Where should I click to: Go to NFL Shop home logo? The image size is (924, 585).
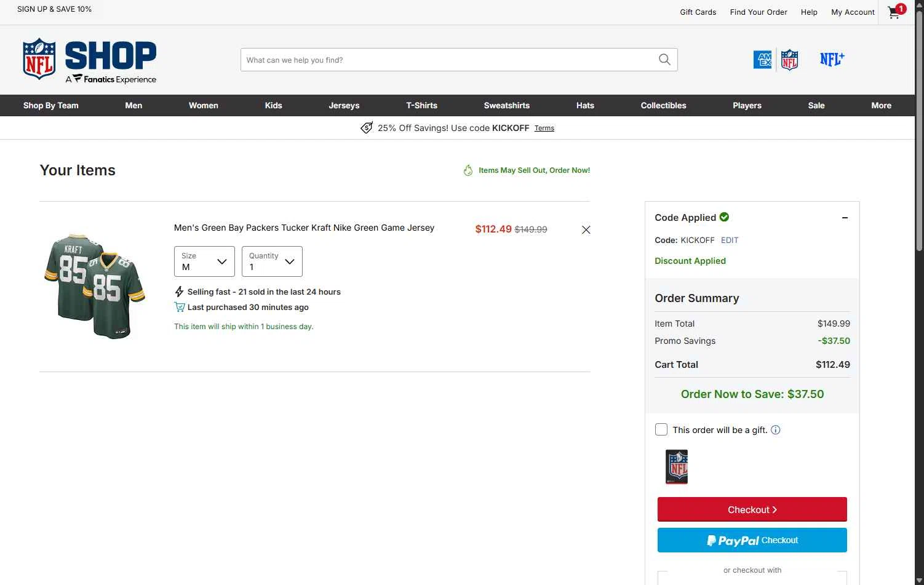[90, 60]
